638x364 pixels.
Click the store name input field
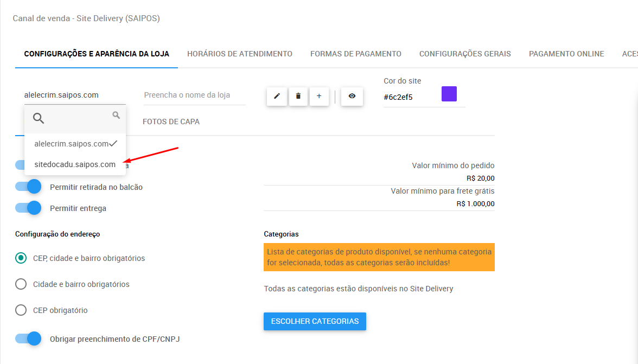(x=194, y=95)
